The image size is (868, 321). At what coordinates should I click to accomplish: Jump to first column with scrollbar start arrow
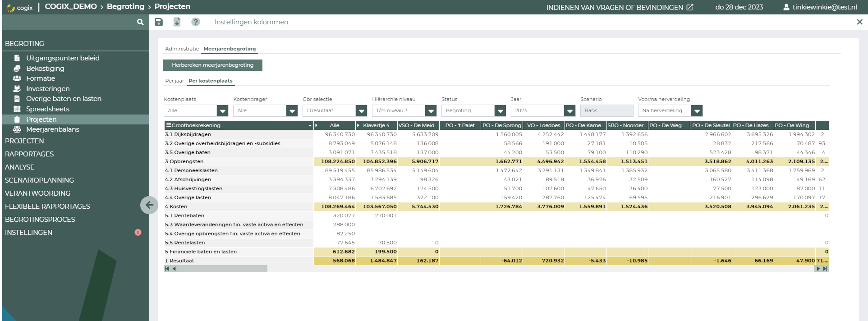167,269
